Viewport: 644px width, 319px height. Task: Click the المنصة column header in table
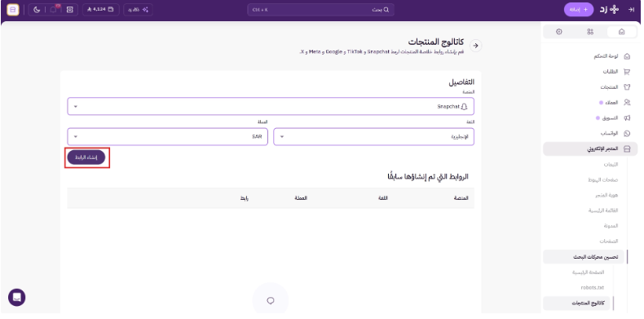[x=461, y=198]
